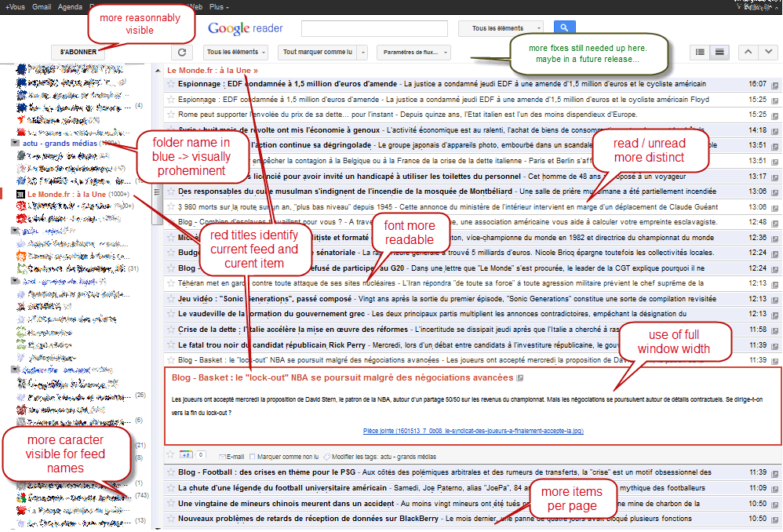The height and width of the screenshot is (532, 783).
Task: Open Paramètres de flux dropdown
Action: [x=414, y=52]
